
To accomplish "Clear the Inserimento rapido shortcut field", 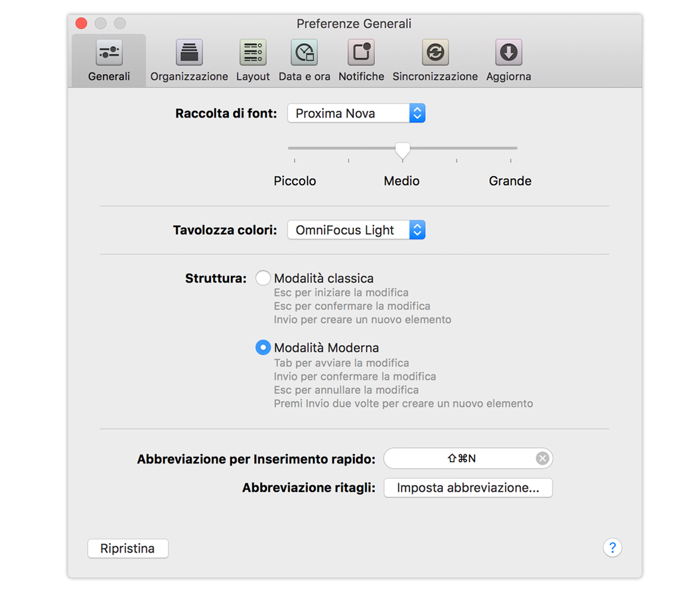I will coord(543,458).
